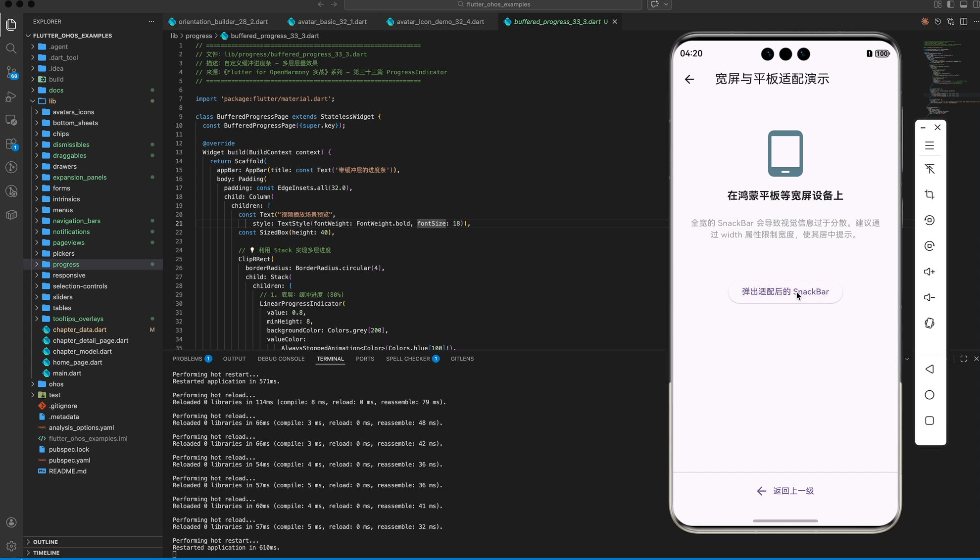This screenshot has width=980, height=560.
Task: Open the DEBUG CONSOLE panel tab
Action: (x=281, y=359)
